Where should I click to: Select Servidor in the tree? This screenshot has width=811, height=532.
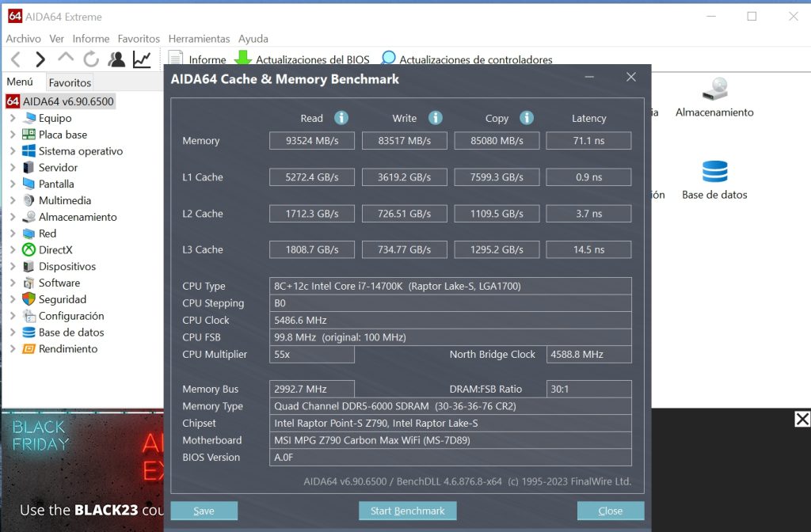(58, 168)
